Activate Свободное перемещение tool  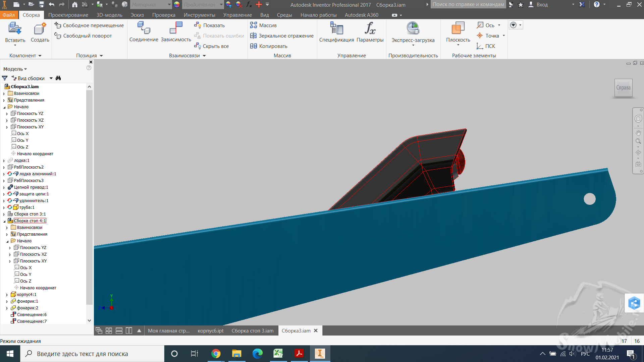[x=89, y=25]
